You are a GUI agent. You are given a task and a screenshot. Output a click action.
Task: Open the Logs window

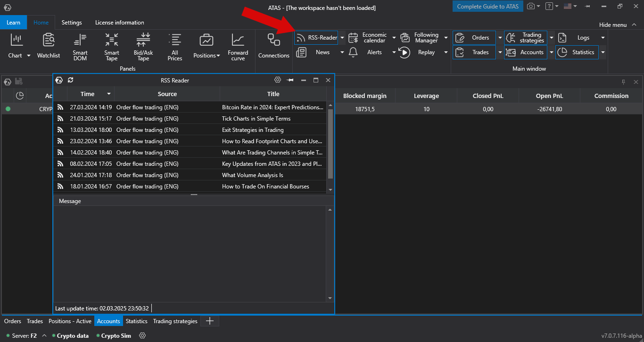click(x=577, y=38)
